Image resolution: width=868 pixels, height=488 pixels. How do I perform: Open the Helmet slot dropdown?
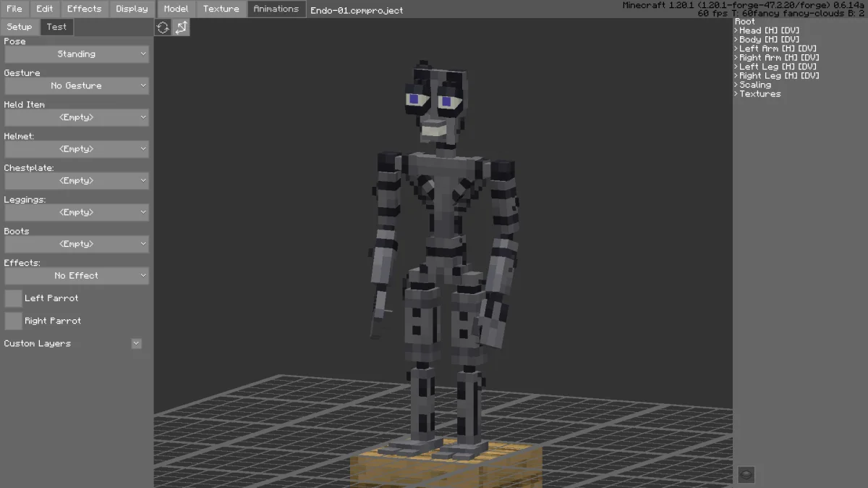pos(77,149)
